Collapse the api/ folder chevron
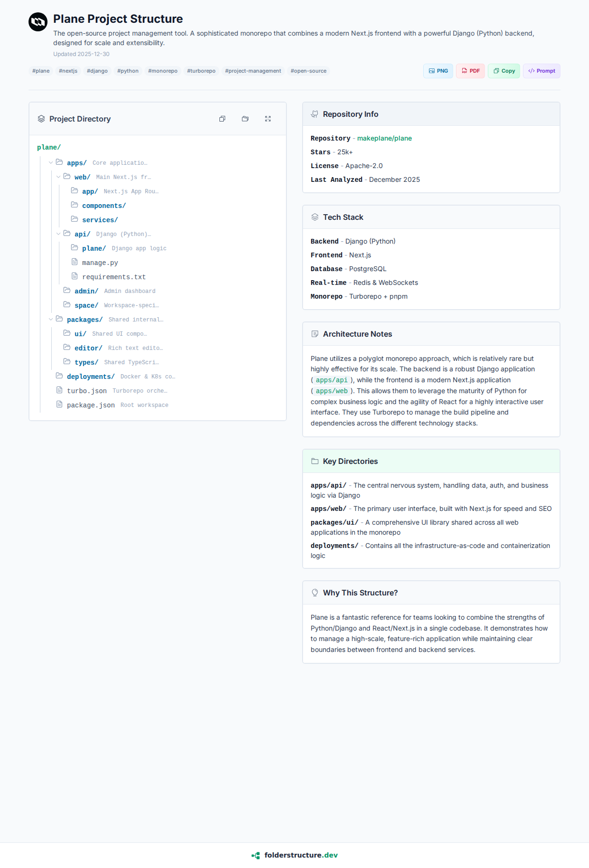Viewport: 589px width, 868px height. tap(58, 234)
